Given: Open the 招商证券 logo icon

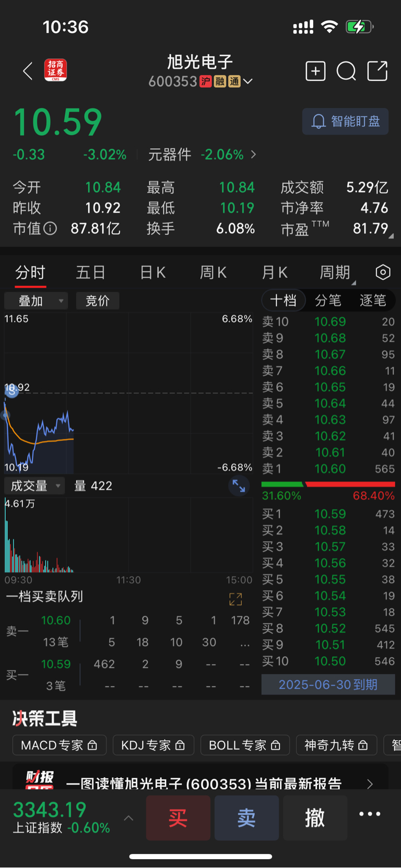Looking at the screenshot, I should [55, 70].
